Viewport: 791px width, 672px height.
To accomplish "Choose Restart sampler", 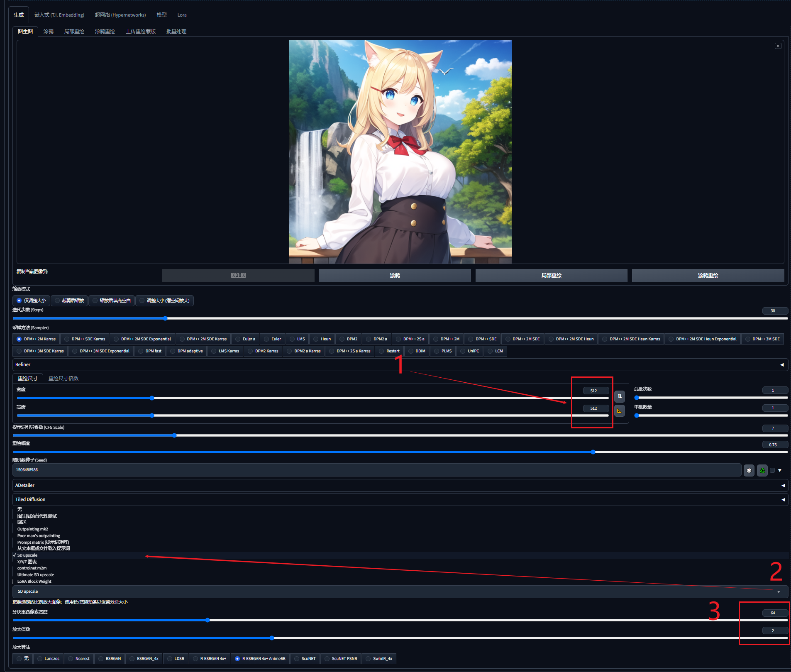I will (x=389, y=351).
